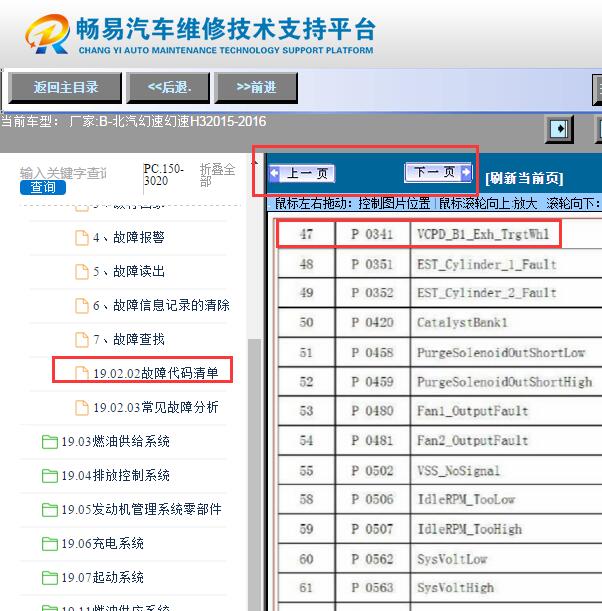
Task: Click fault code P 0420 cell
Action: pos(372,323)
